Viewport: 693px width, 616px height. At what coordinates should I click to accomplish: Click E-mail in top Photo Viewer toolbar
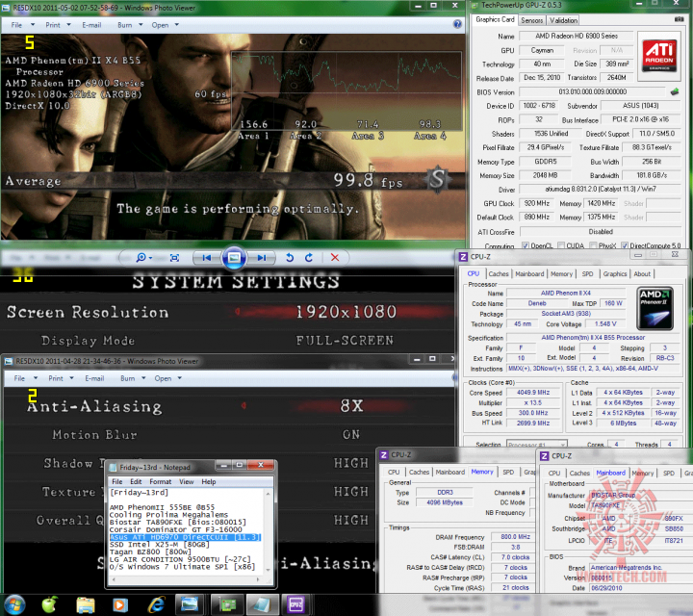(91, 25)
